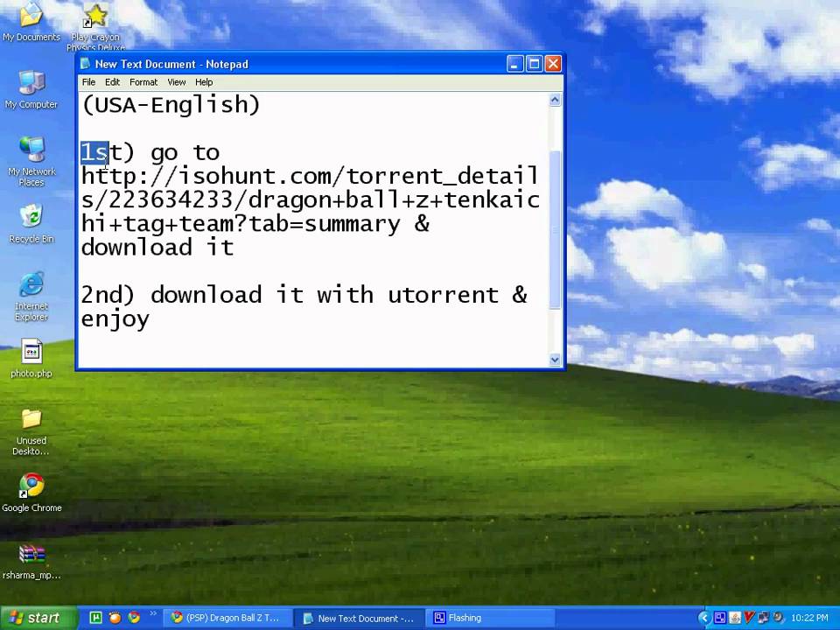The image size is (840, 630).
Task: Switch to New Text Document taskbar button
Action: click(359, 619)
